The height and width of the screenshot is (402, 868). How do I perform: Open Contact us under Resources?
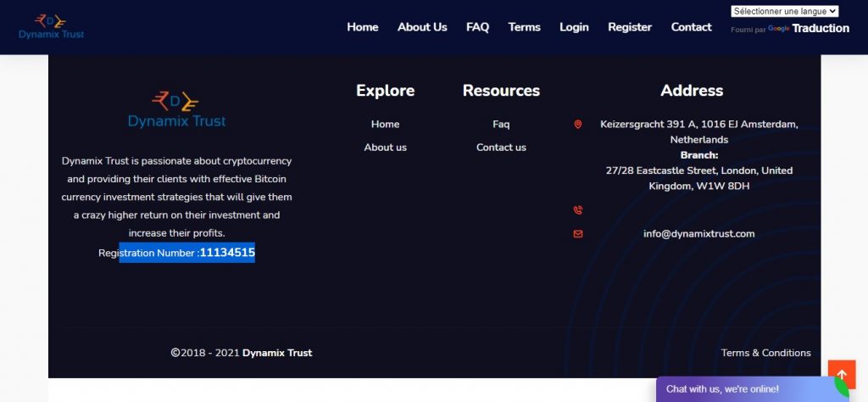tap(501, 147)
